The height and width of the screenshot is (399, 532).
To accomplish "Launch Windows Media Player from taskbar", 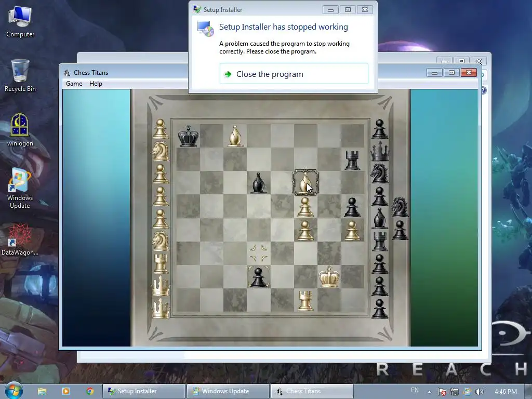I will (66, 391).
